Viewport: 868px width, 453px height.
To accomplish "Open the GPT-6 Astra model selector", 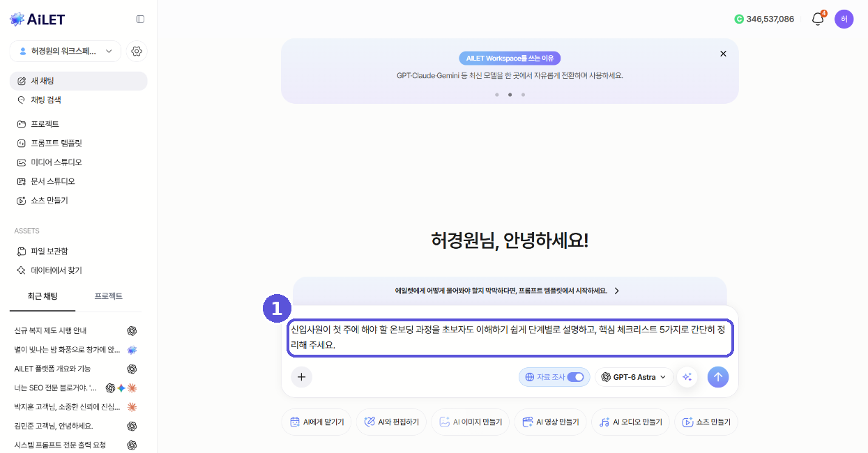I will tap(634, 377).
